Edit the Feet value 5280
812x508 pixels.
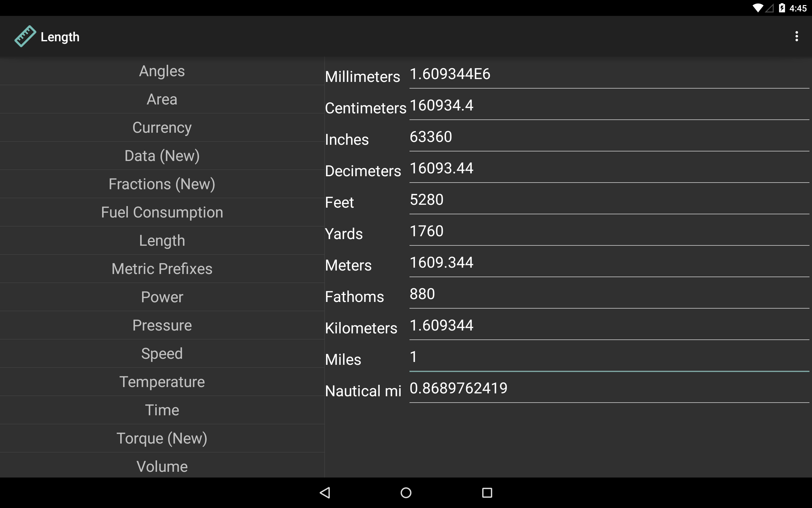coord(609,201)
